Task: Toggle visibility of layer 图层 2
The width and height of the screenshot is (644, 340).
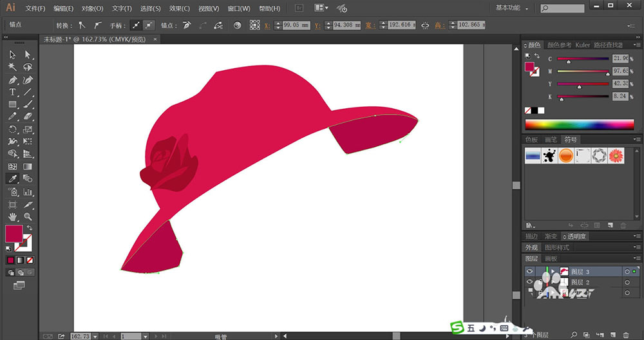Action: click(x=530, y=282)
